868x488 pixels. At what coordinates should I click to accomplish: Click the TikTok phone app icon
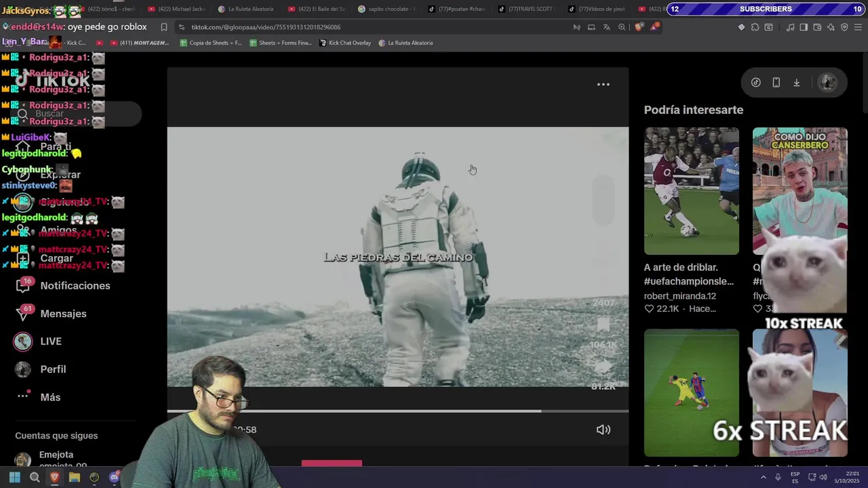click(776, 83)
